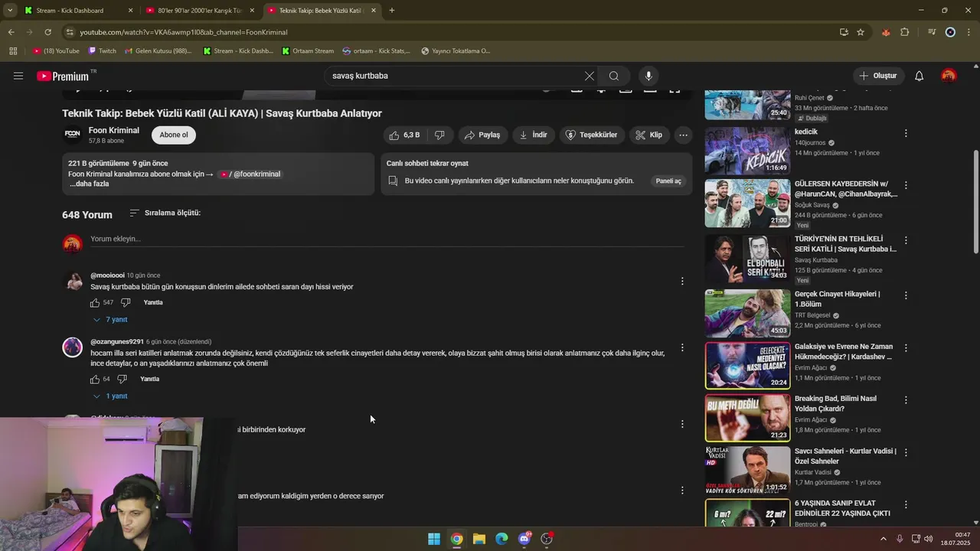Open options menu for @ozangunes9291 comment

pos(682,347)
